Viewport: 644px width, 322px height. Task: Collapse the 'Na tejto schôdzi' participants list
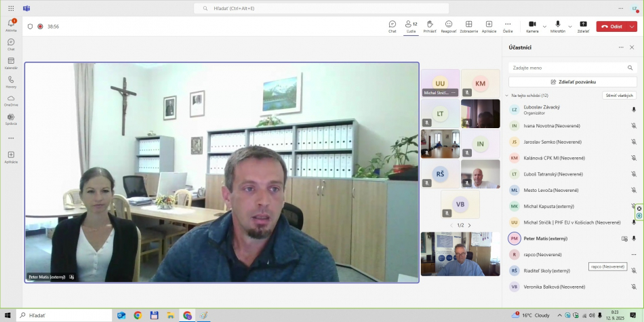click(x=506, y=96)
